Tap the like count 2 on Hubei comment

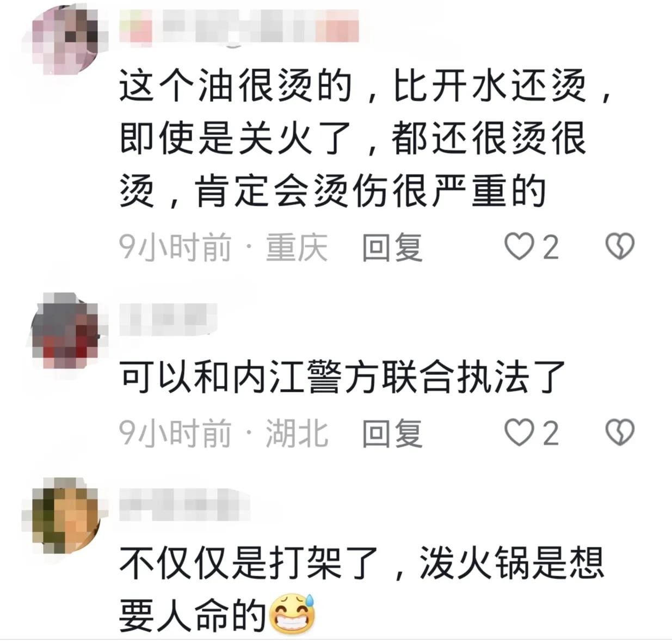(x=550, y=434)
